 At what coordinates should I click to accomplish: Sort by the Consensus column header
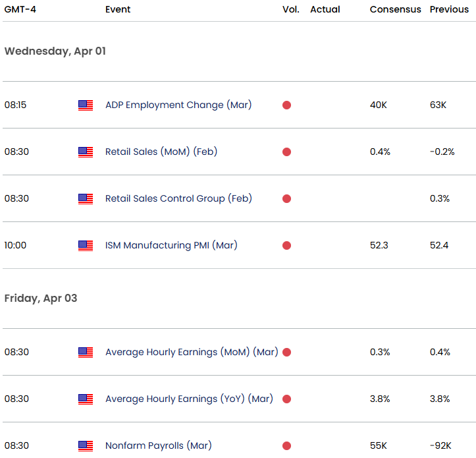(x=395, y=9)
